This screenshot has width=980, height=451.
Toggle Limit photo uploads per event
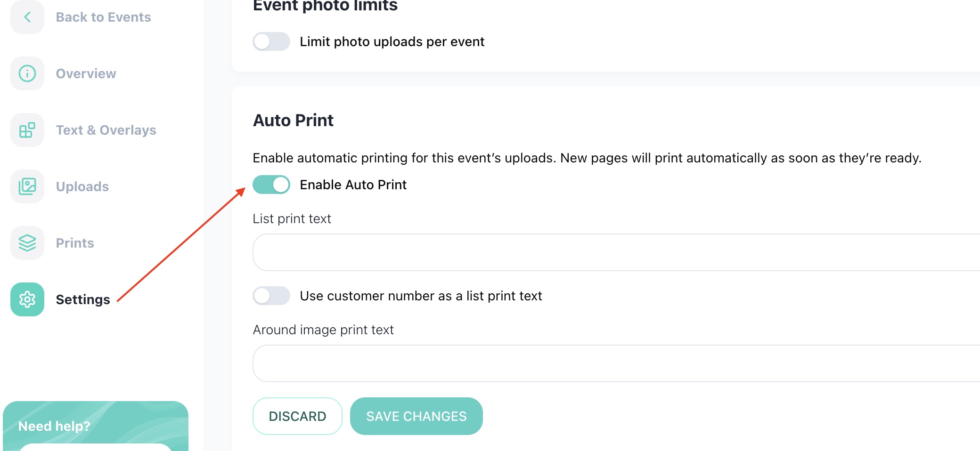point(271,41)
